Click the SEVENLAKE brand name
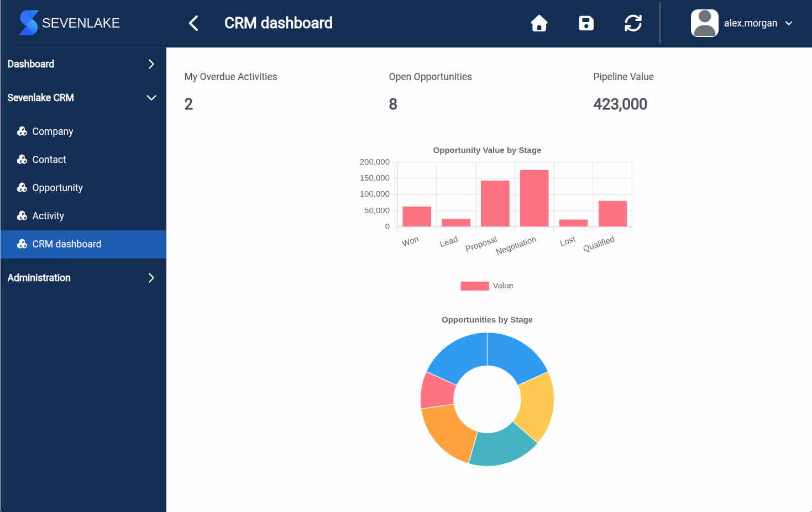This screenshot has width=812, height=512. pyautogui.click(x=81, y=23)
